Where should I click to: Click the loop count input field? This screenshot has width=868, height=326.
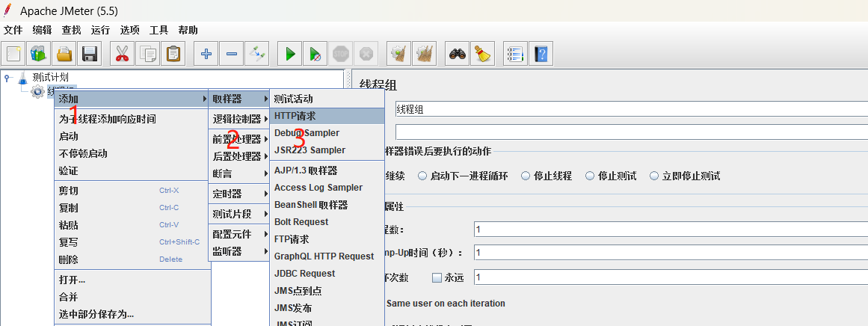click(x=671, y=277)
